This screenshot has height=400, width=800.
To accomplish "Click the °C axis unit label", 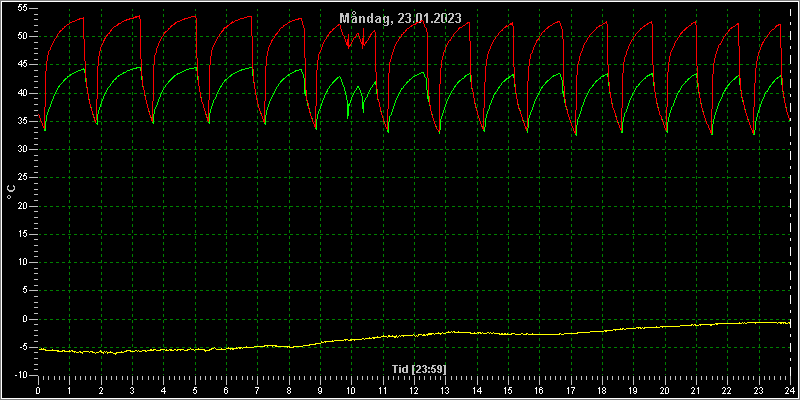I will pos(11,192).
